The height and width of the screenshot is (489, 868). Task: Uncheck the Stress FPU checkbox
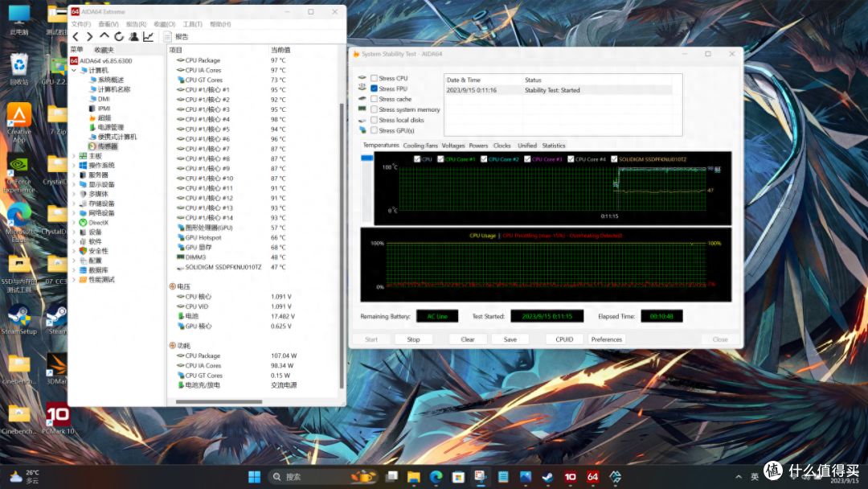[x=375, y=88]
